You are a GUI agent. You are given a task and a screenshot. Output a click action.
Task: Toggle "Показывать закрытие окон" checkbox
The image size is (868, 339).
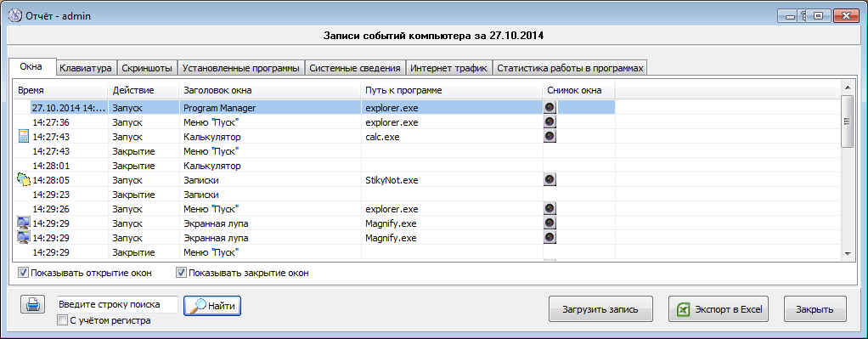click(180, 273)
